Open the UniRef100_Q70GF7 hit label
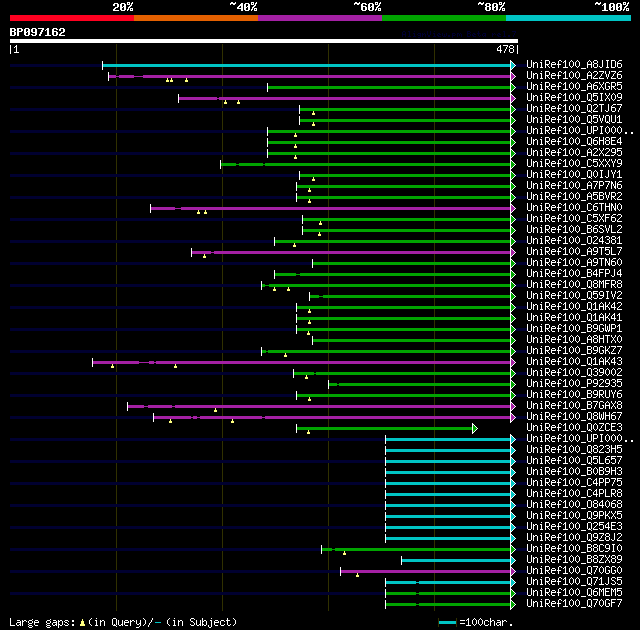Screen dimensions: 640x630 (574, 603)
